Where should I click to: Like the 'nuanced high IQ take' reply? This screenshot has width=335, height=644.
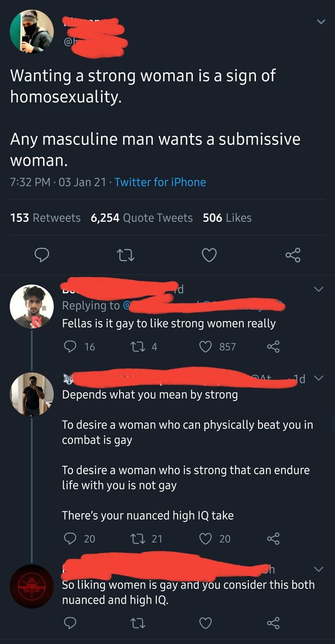[x=206, y=538]
